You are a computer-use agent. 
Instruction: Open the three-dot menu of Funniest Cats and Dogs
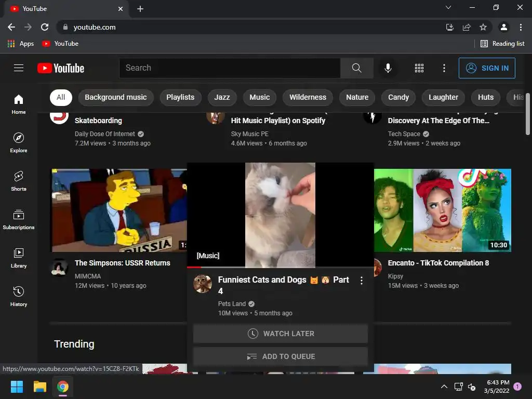point(362,281)
